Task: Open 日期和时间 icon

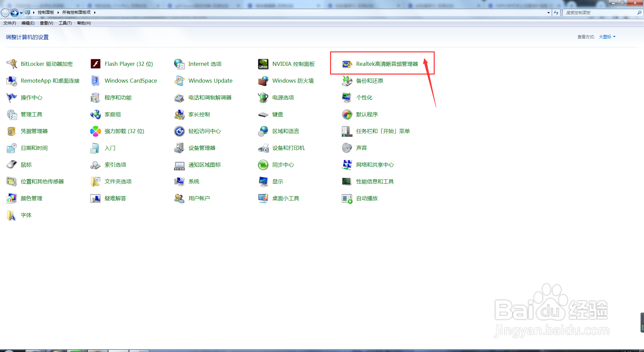Action: pyautogui.click(x=12, y=148)
